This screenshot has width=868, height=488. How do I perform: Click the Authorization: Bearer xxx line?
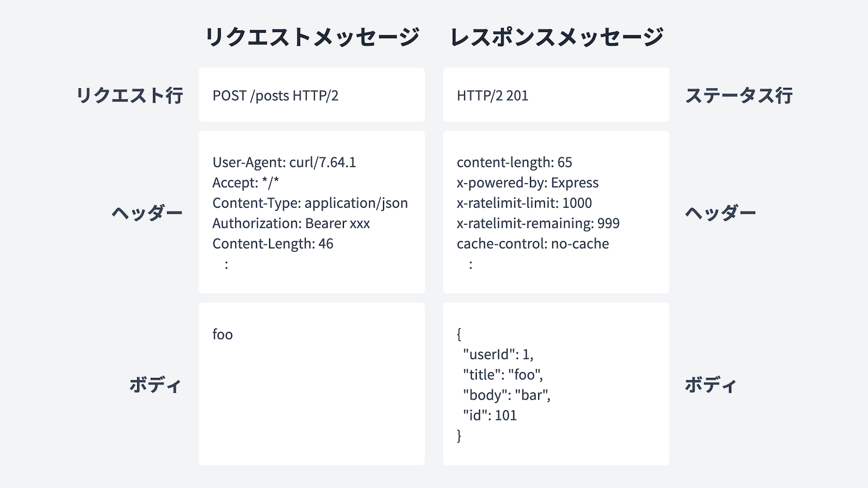pyautogui.click(x=291, y=223)
